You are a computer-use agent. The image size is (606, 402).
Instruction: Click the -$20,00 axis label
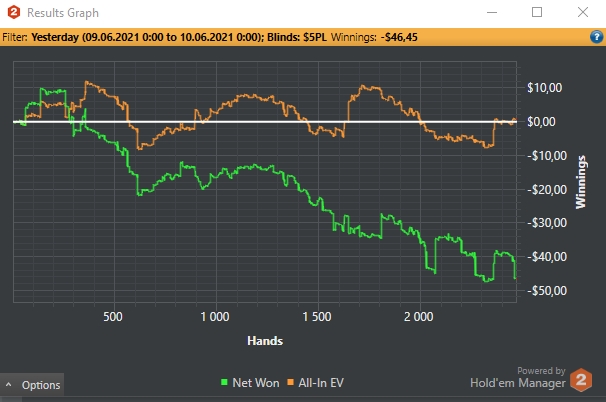coord(547,189)
